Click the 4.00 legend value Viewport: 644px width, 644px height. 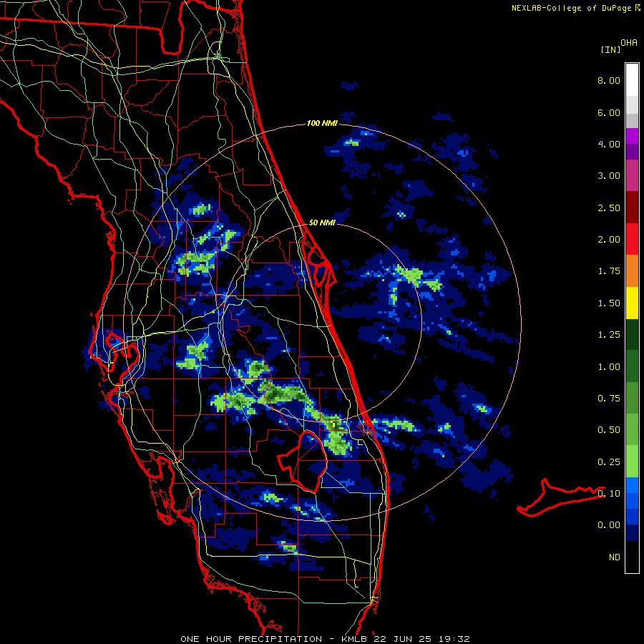point(609,144)
